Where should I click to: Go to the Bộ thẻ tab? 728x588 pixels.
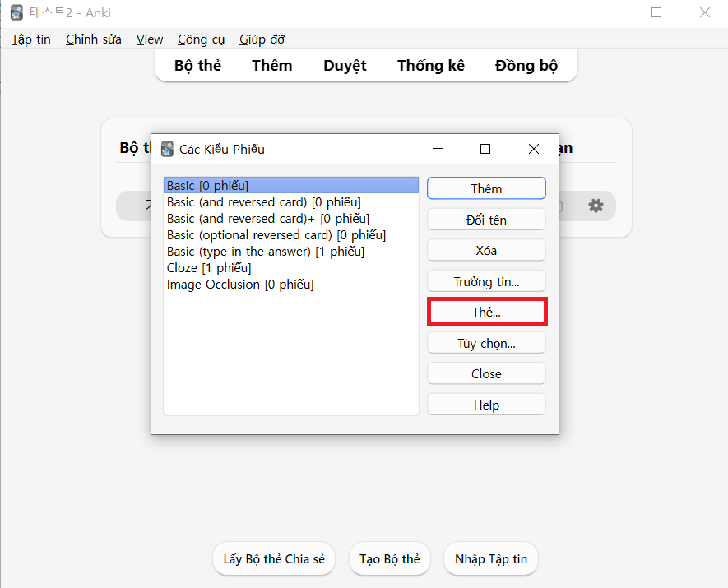tap(197, 66)
